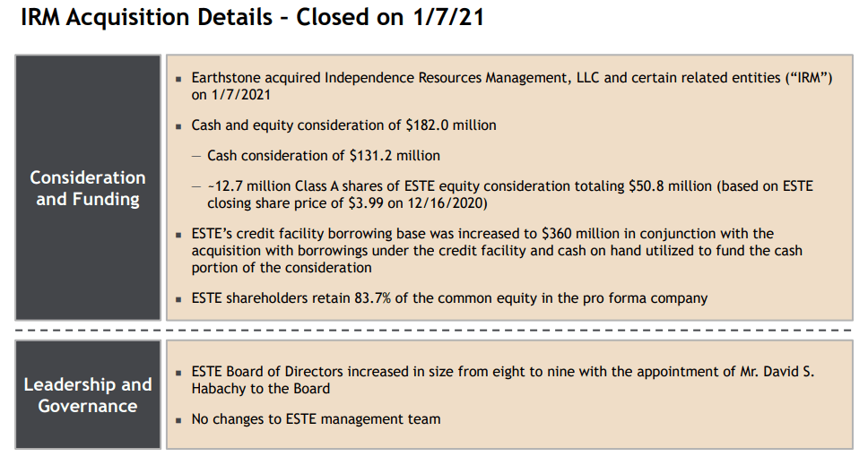868x465 pixels.
Task: Click the bullet marker before 'ESTE shareholders retain'
Action: point(178,299)
